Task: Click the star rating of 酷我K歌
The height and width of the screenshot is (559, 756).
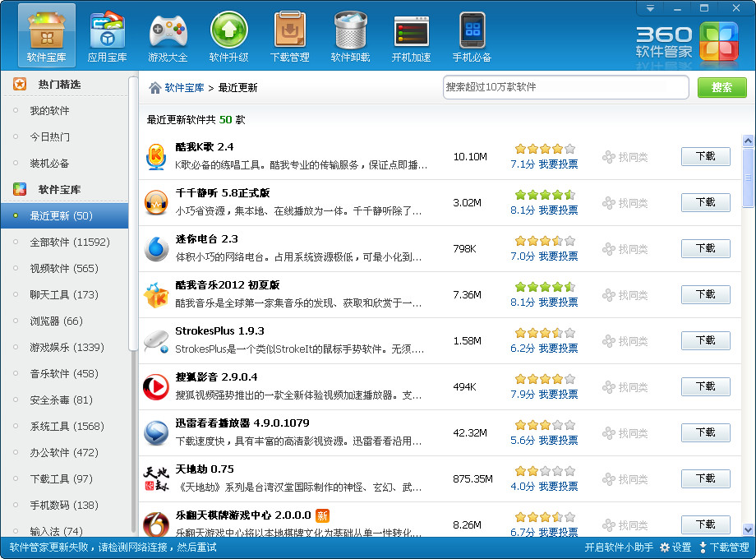Action: click(545, 149)
